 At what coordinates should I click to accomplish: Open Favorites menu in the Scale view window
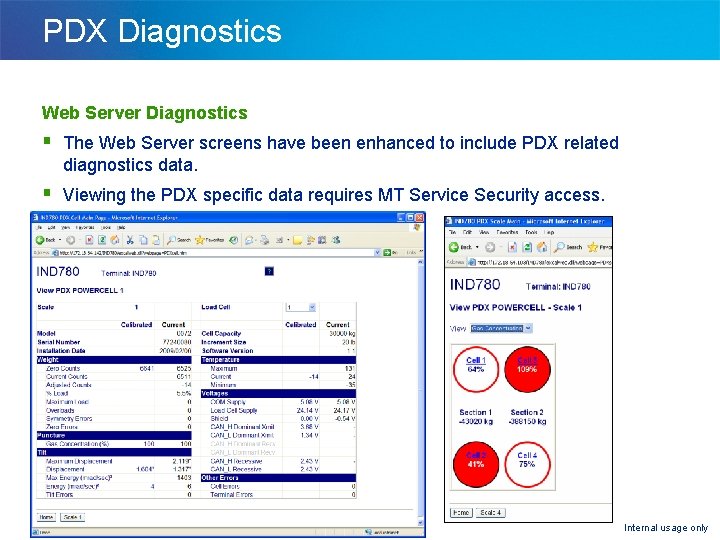click(x=507, y=232)
